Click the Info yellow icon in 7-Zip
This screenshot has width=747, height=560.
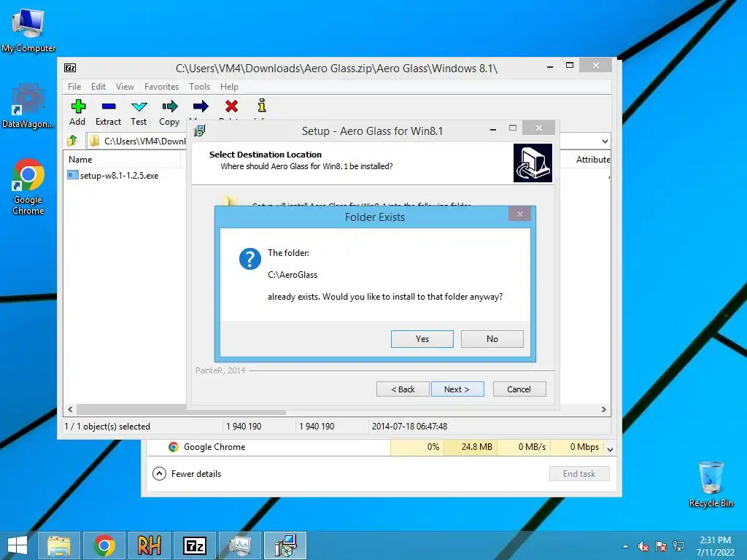pyautogui.click(x=262, y=105)
